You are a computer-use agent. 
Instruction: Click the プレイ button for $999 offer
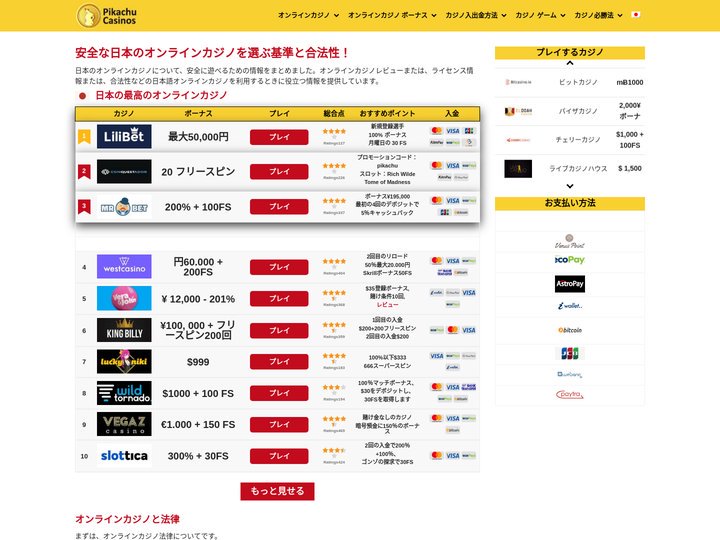coord(279,362)
